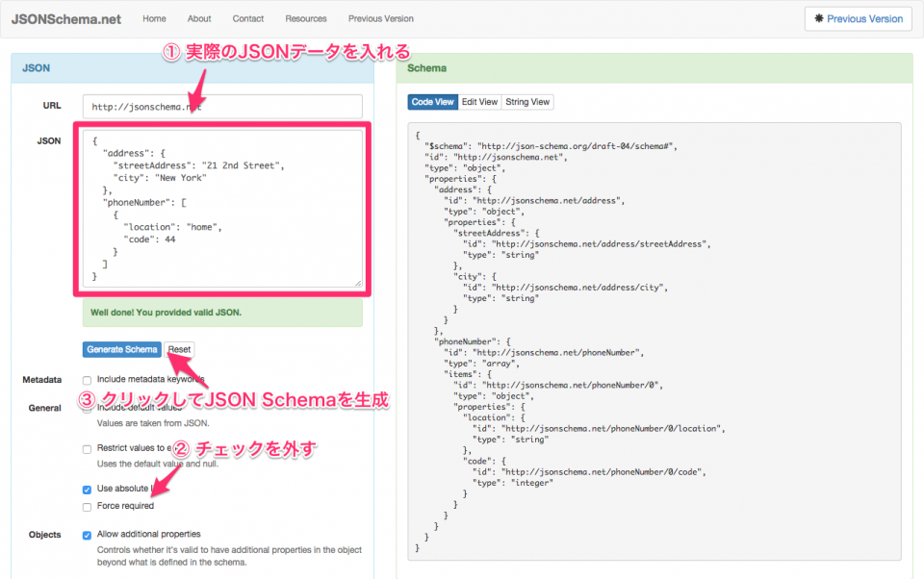This screenshot has width=924, height=579.
Task: Click the Previous Version button at top right
Action: [858, 19]
